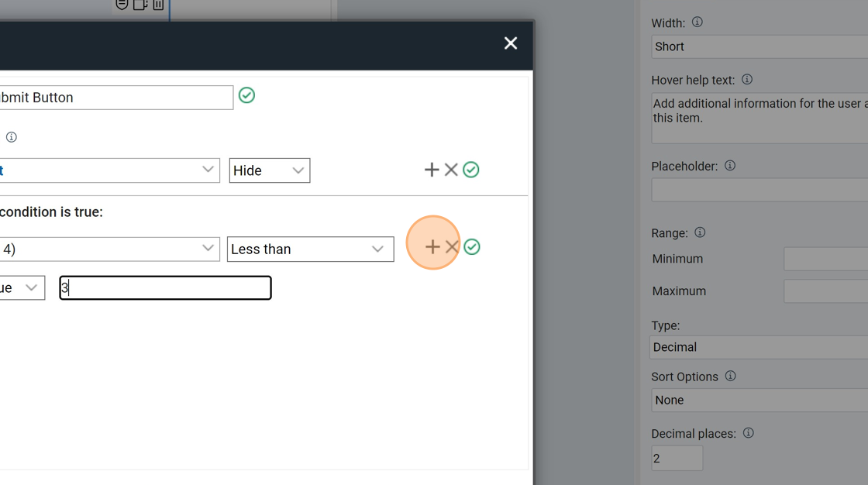Viewport: 868px width, 485px height.
Task: Open the Width dropdown showing Short
Action: pyautogui.click(x=759, y=46)
